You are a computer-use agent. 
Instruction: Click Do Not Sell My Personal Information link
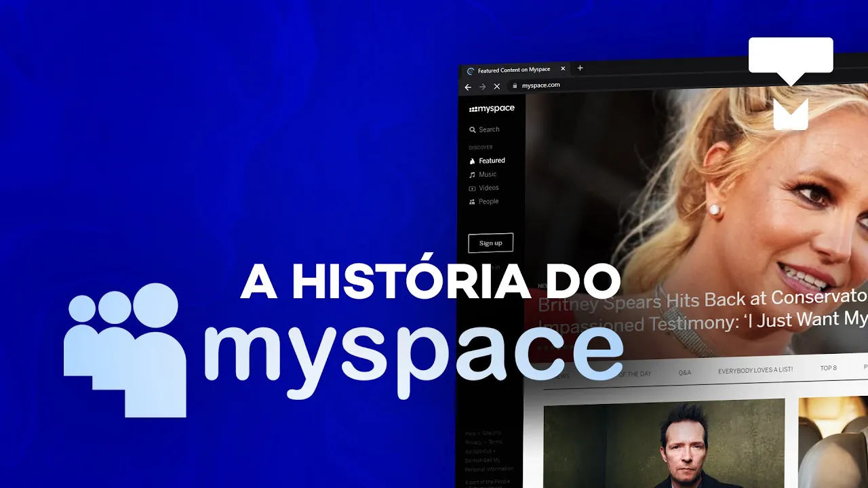(489, 464)
